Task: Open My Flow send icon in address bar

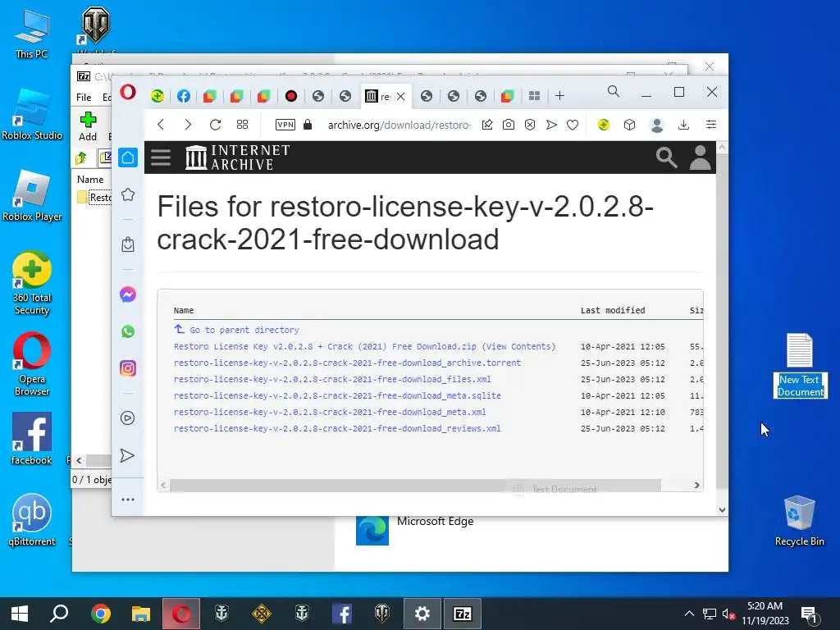Action: point(551,125)
